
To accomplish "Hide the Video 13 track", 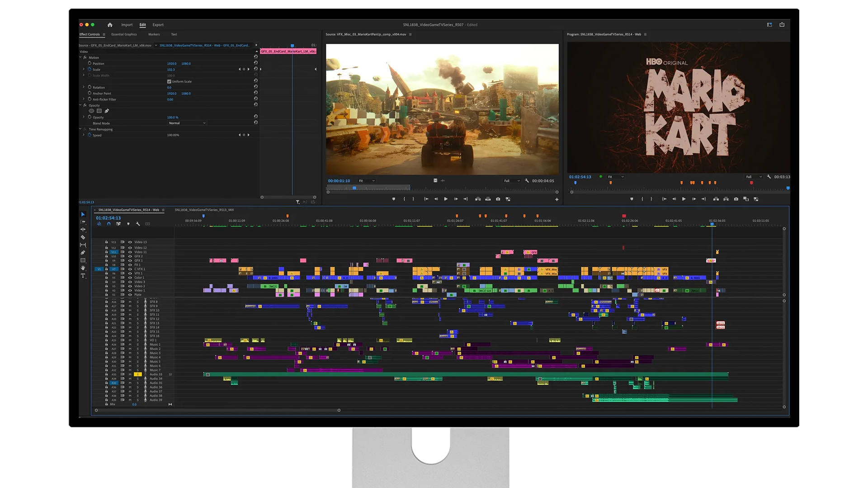I will [x=130, y=242].
